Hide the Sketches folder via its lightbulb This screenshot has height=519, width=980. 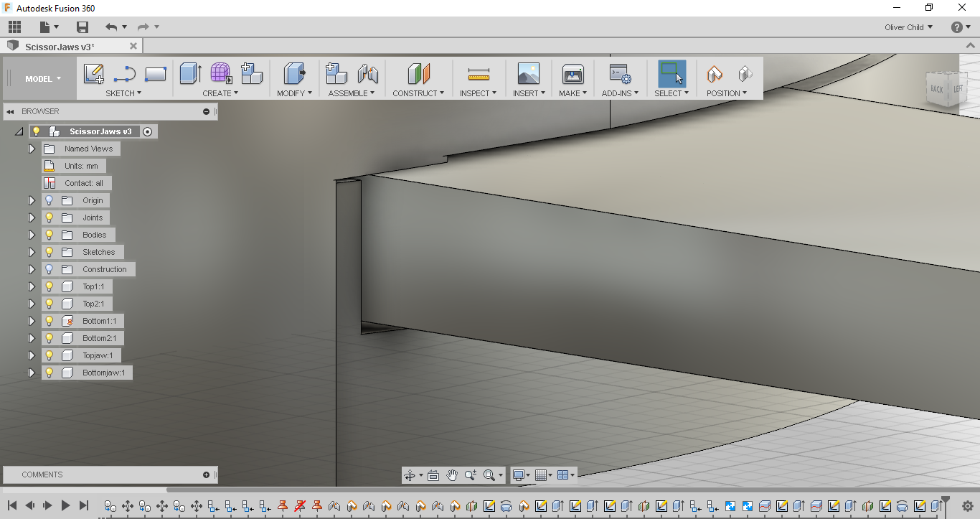point(50,252)
